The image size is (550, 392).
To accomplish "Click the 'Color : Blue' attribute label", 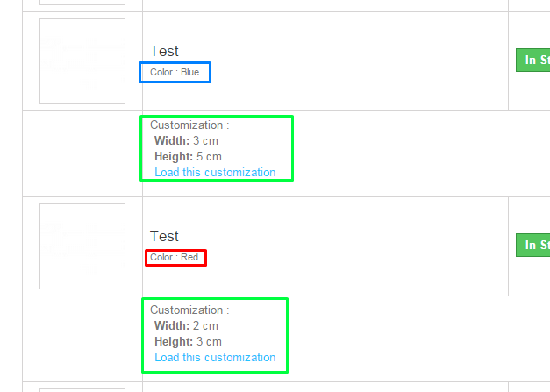I will (x=175, y=72).
